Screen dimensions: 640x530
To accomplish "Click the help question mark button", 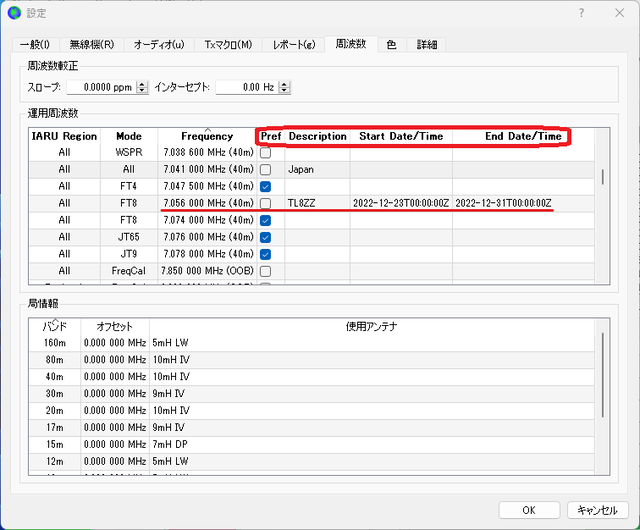I will click(581, 13).
